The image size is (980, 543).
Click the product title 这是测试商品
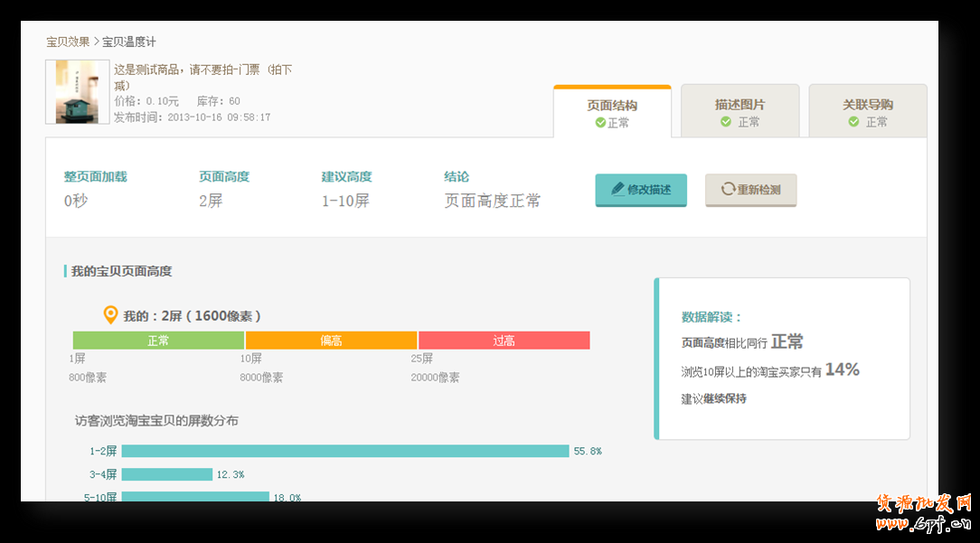(x=203, y=77)
